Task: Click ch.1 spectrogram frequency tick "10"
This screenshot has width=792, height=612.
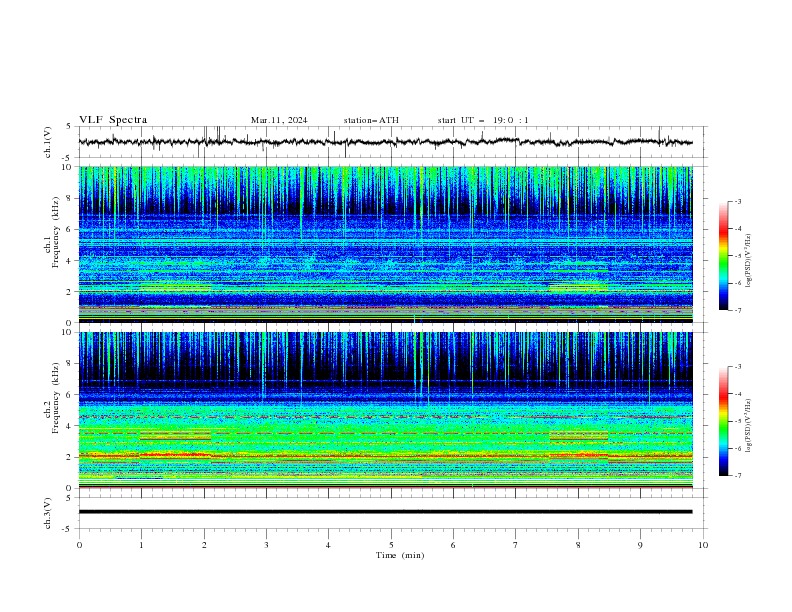Action: (x=67, y=167)
